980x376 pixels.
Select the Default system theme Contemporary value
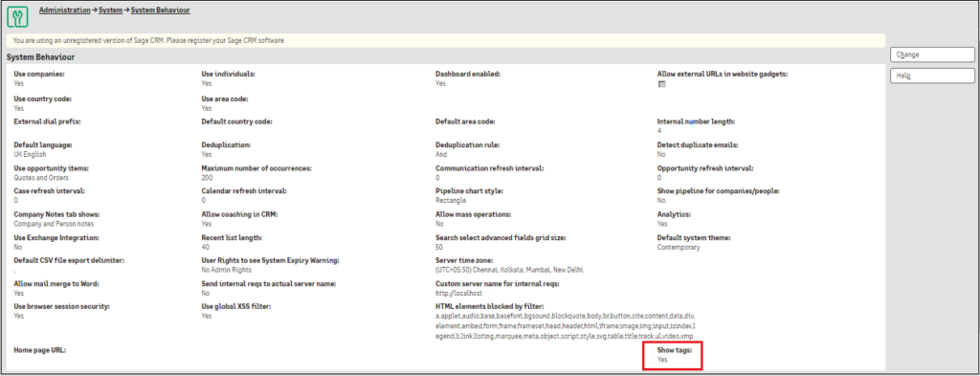tap(679, 248)
